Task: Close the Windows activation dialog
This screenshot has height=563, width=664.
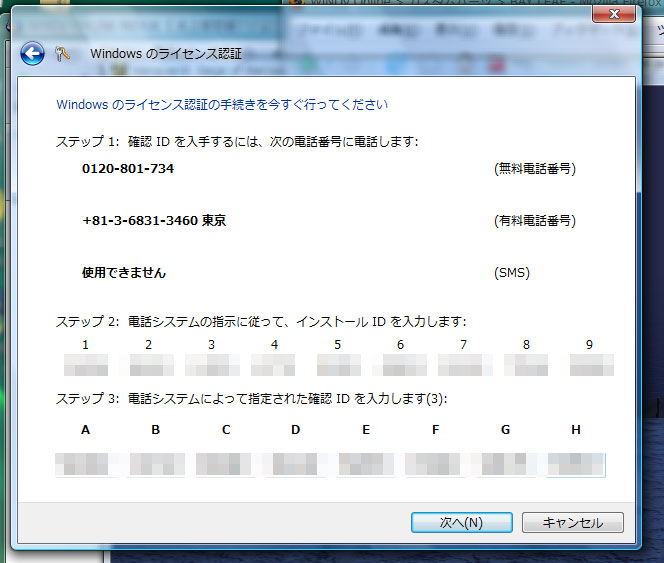Action: (x=614, y=14)
